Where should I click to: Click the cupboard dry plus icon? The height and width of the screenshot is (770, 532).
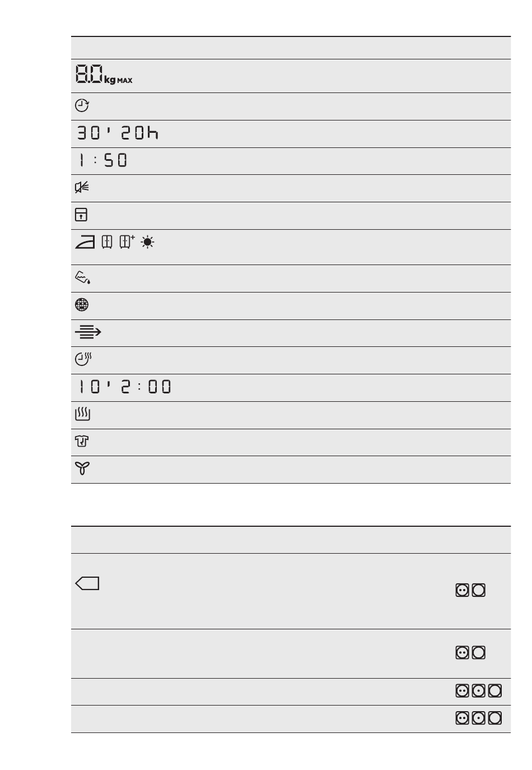pos(127,242)
